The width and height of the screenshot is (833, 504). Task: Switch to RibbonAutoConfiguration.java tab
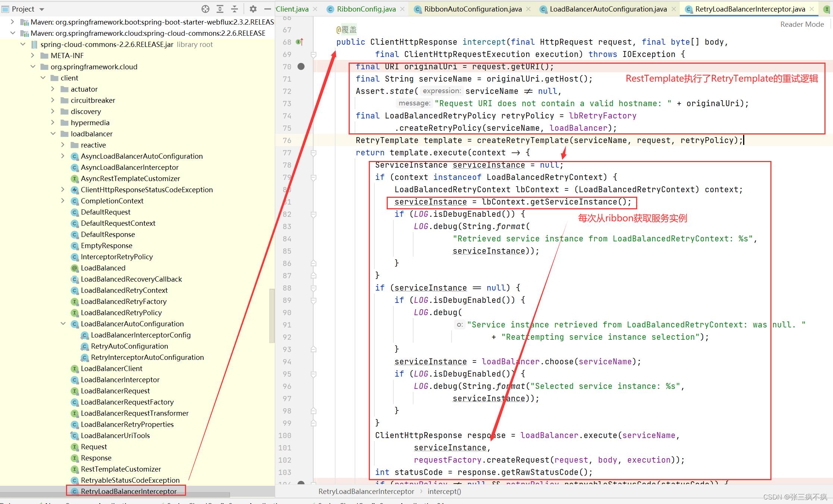pos(472,9)
